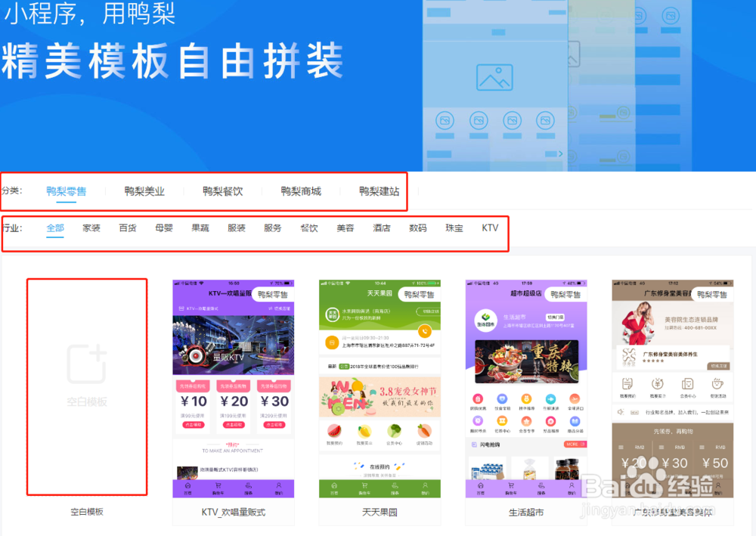Open the 会员中心 icon in the beauty template

click(687, 384)
